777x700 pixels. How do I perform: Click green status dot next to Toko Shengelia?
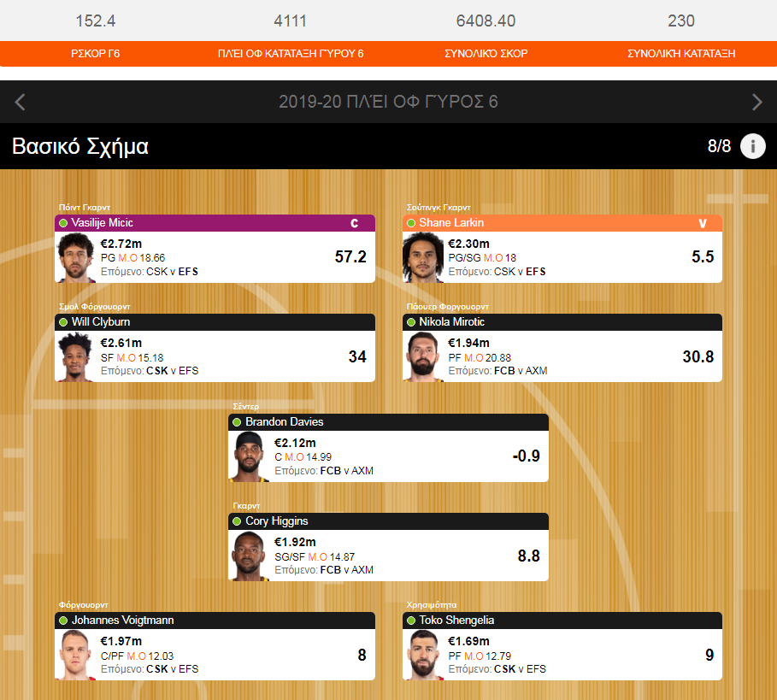pos(411,621)
